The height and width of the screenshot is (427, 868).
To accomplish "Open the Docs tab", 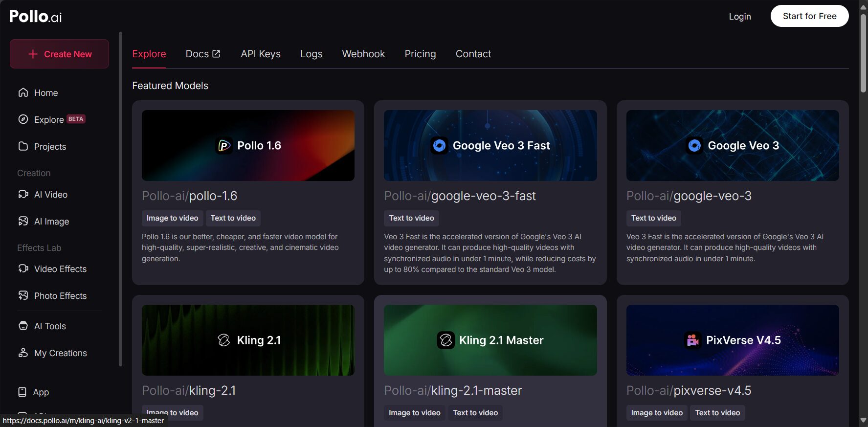I will coord(203,54).
